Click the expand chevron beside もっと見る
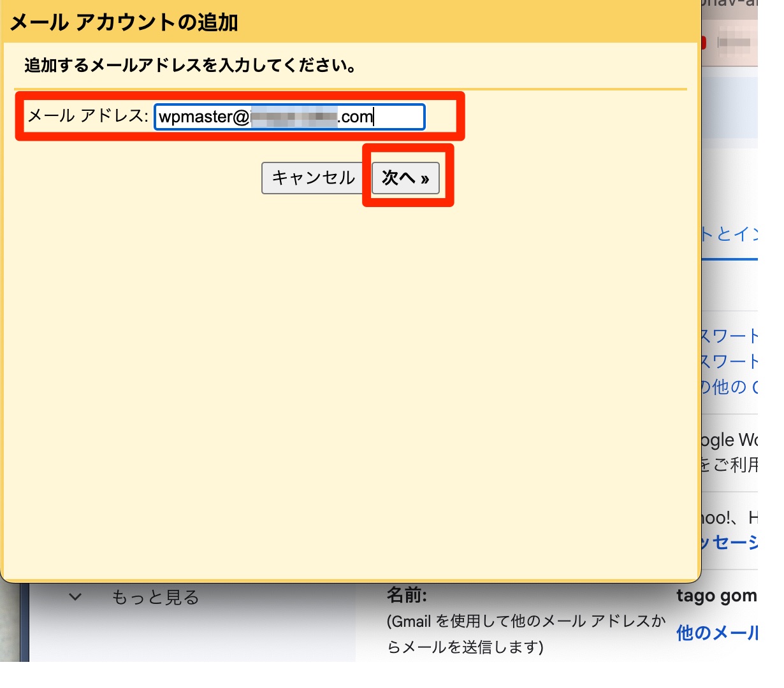The width and height of the screenshot is (784, 688). [x=75, y=597]
